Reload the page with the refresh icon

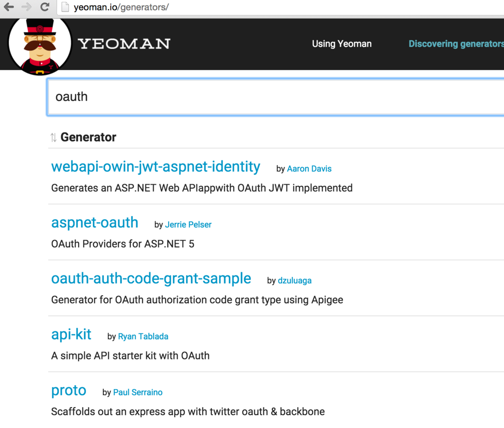(x=45, y=7)
